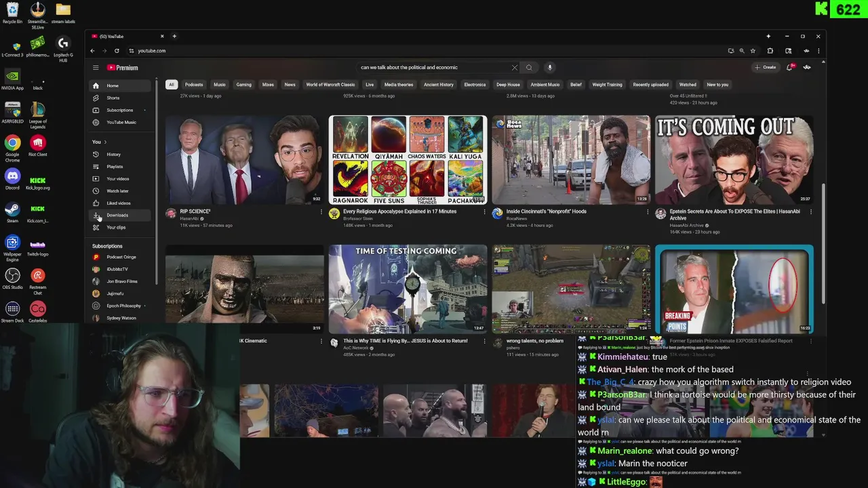Viewport: 868px width, 488px height.
Task: Open Watch later list
Action: [121, 191]
